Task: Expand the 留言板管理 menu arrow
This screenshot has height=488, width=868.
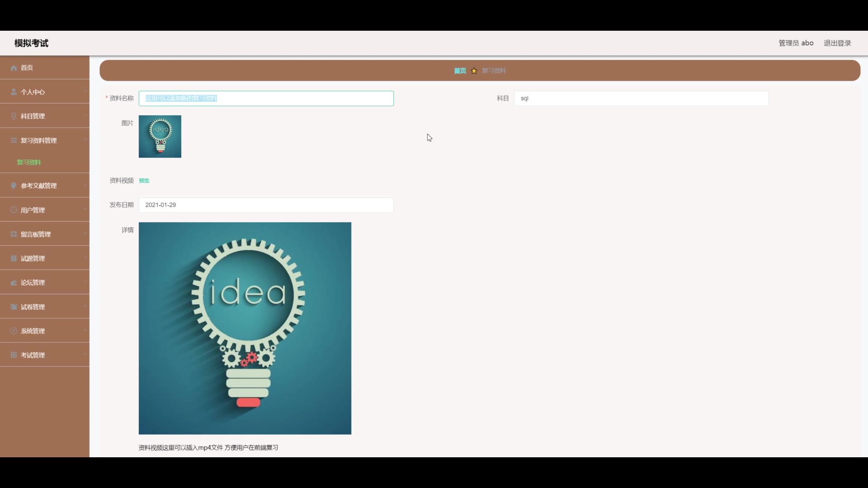Action: [x=85, y=234]
